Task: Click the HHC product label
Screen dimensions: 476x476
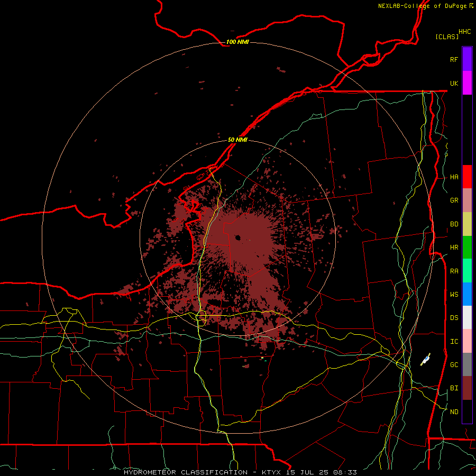Action: pyautogui.click(x=464, y=32)
